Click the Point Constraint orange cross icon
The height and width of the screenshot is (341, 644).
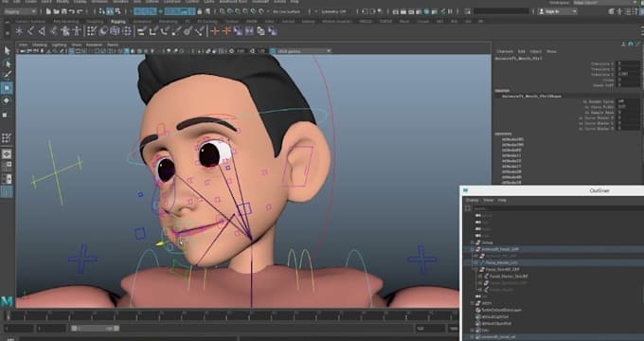(226, 31)
